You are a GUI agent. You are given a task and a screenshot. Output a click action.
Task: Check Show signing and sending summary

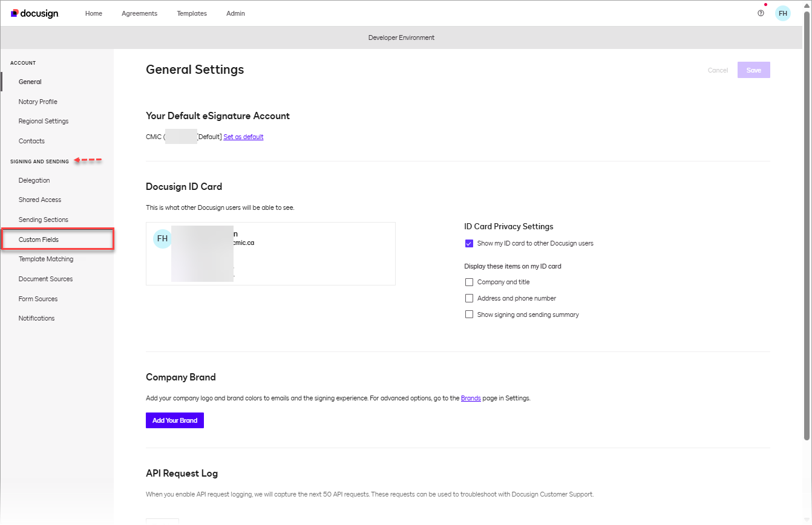[469, 315]
